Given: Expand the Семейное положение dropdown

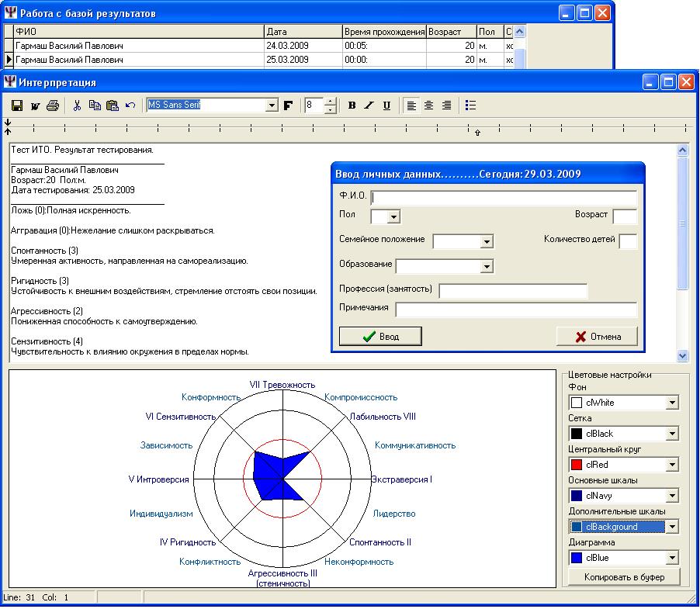Looking at the screenshot, I should point(487,242).
